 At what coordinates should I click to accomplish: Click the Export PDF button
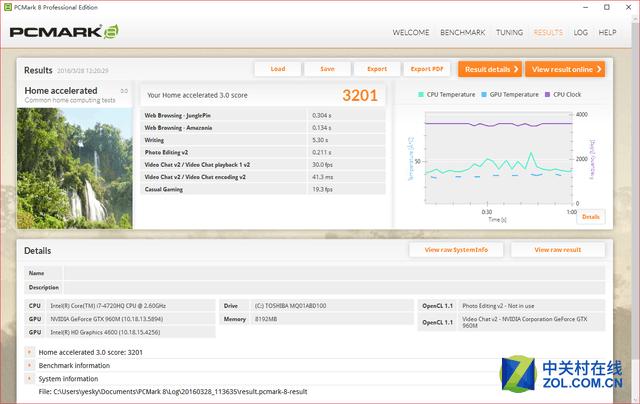pos(427,69)
